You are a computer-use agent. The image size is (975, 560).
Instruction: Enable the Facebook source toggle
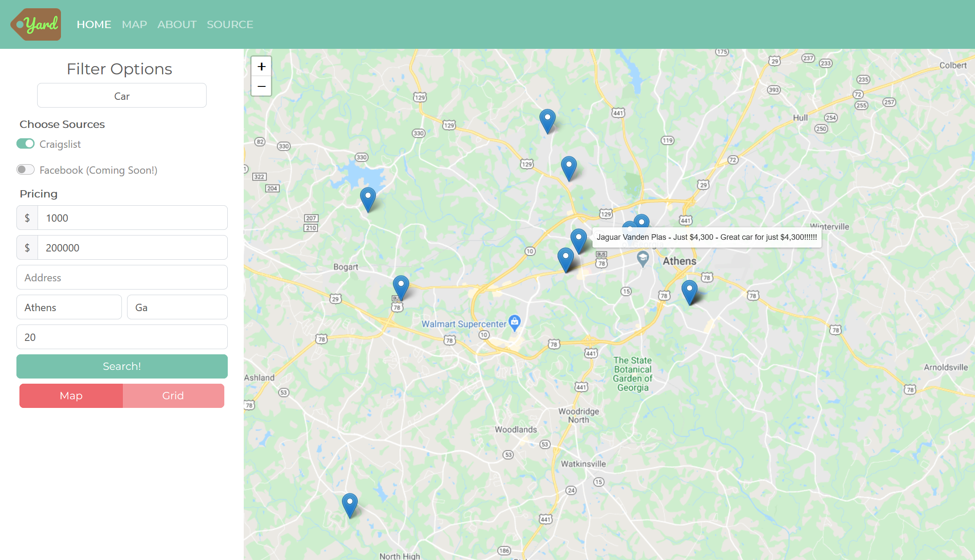coord(25,170)
